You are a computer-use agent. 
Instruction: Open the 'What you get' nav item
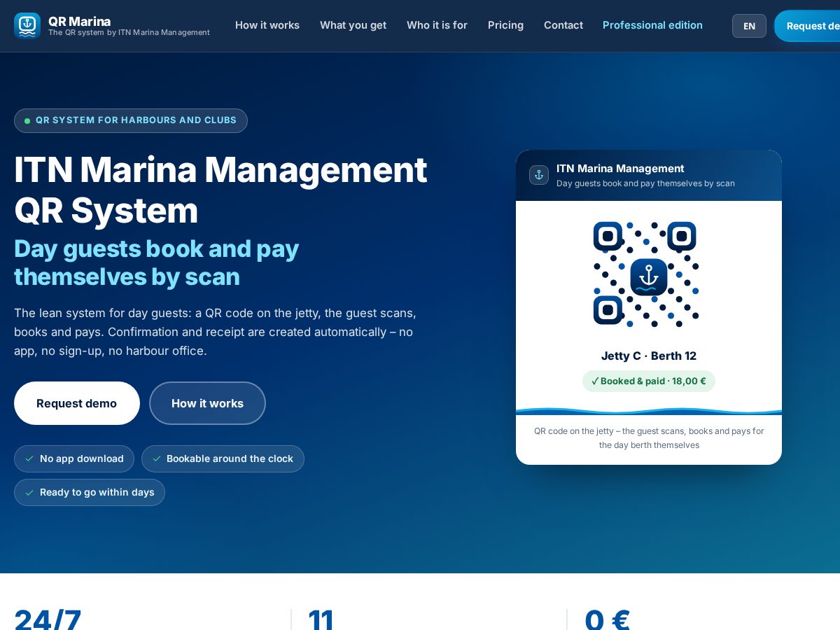point(353,25)
